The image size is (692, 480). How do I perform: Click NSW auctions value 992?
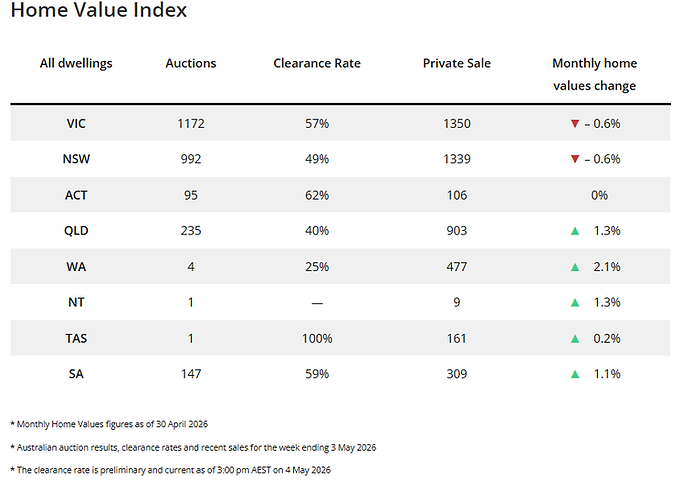(x=191, y=159)
